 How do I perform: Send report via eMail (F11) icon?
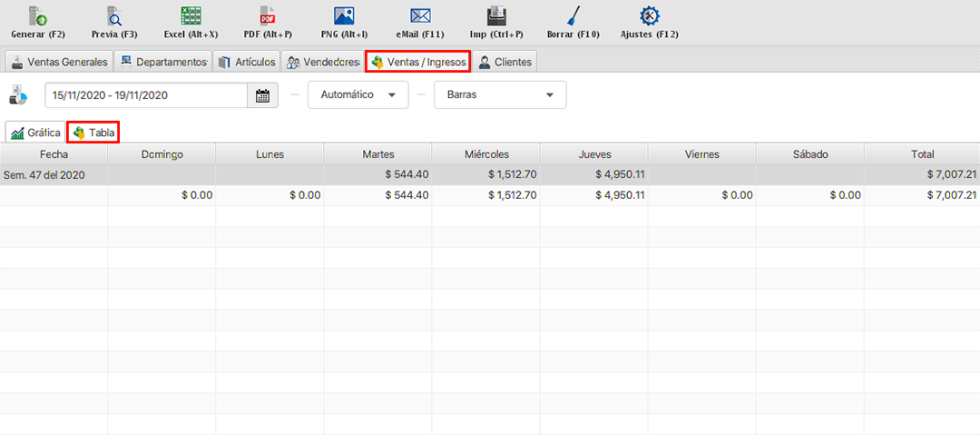[419, 16]
